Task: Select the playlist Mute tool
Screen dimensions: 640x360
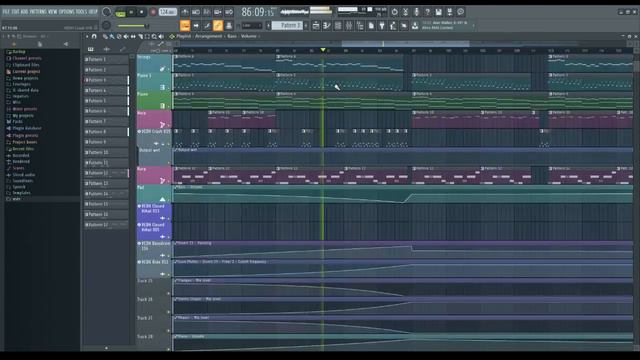Action: click(x=126, y=37)
